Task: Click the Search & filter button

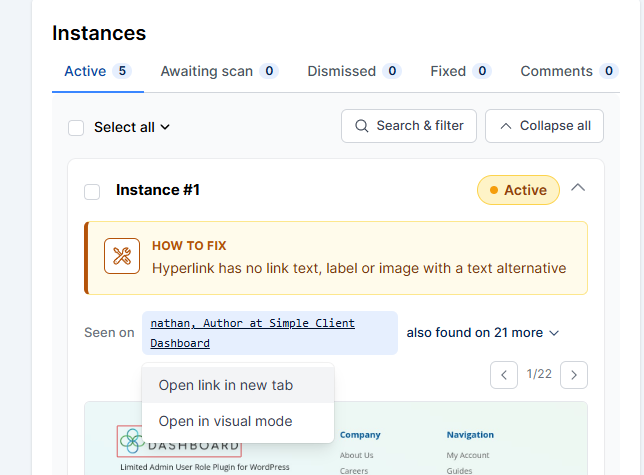Action: click(x=409, y=126)
